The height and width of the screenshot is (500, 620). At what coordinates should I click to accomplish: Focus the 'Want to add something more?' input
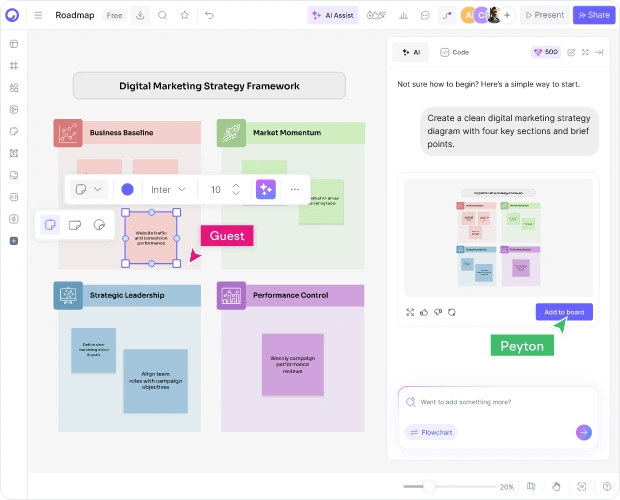(x=498, y=402)
